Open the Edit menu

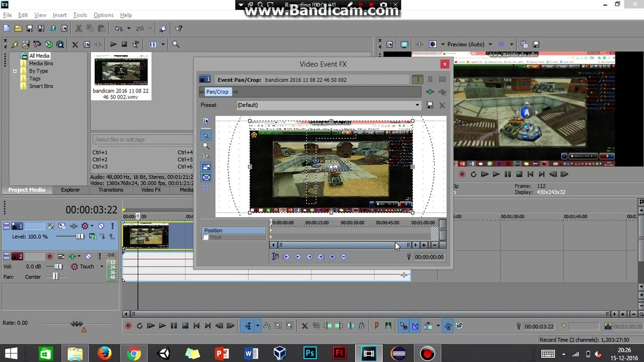pos(23,15)
